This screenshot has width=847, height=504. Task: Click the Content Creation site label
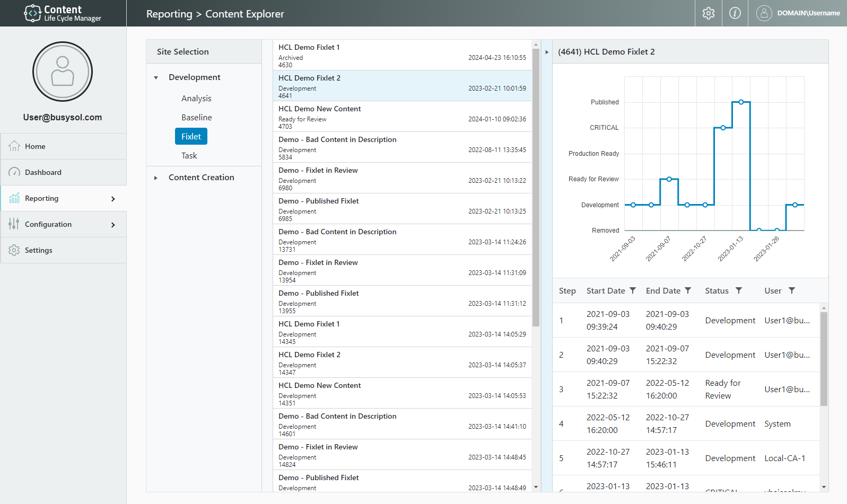click(x=202, y=178)
